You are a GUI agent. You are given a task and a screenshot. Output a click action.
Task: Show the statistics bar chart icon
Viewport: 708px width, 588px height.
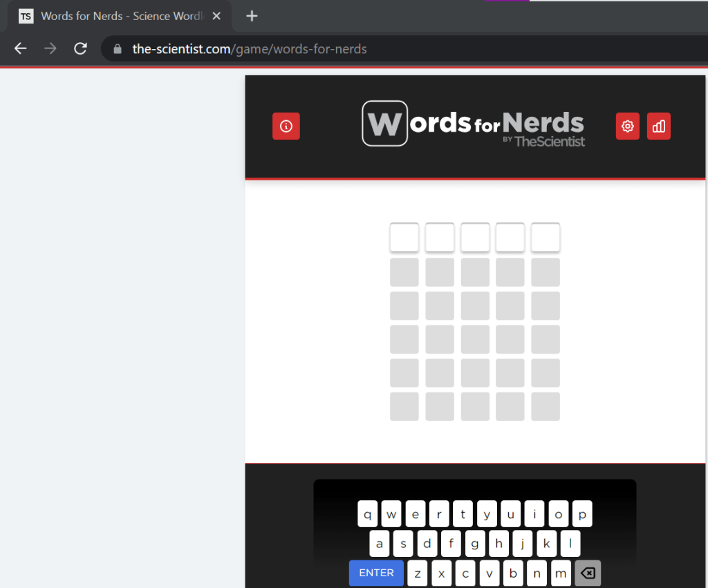[658, 126]
